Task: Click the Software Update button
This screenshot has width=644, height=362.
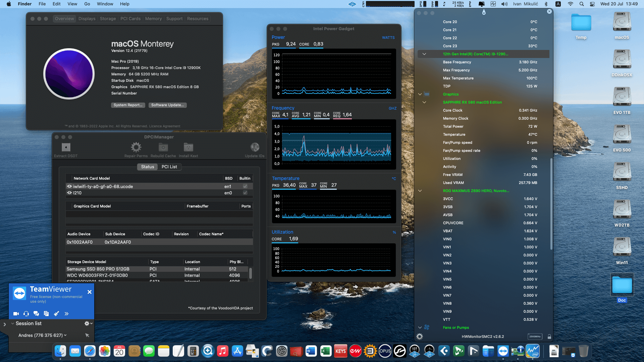Action: pos(167,105)
